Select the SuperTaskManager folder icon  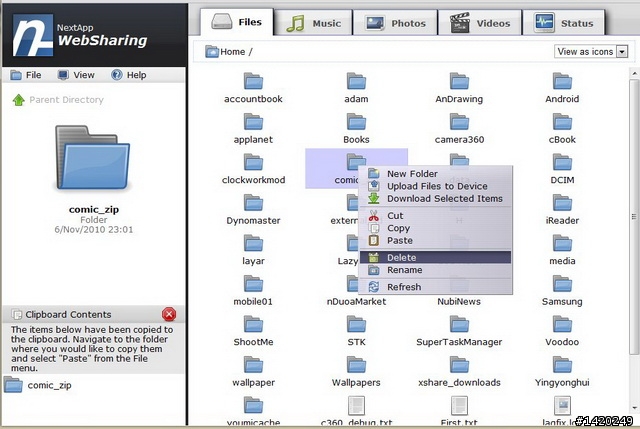pos(459,324)
